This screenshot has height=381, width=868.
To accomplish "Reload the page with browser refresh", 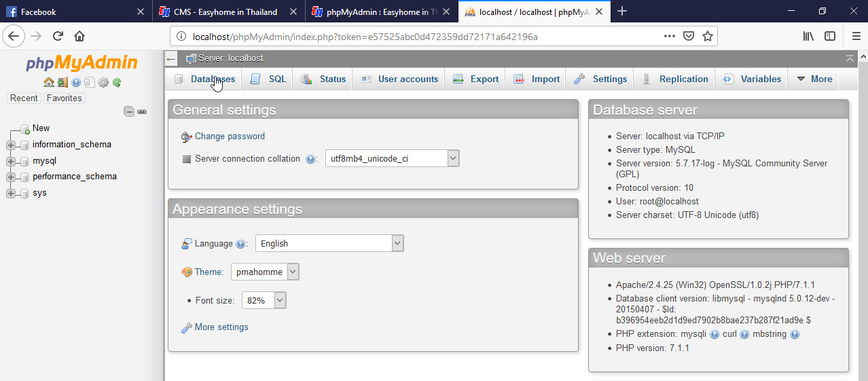I will [x=58, y=36].
